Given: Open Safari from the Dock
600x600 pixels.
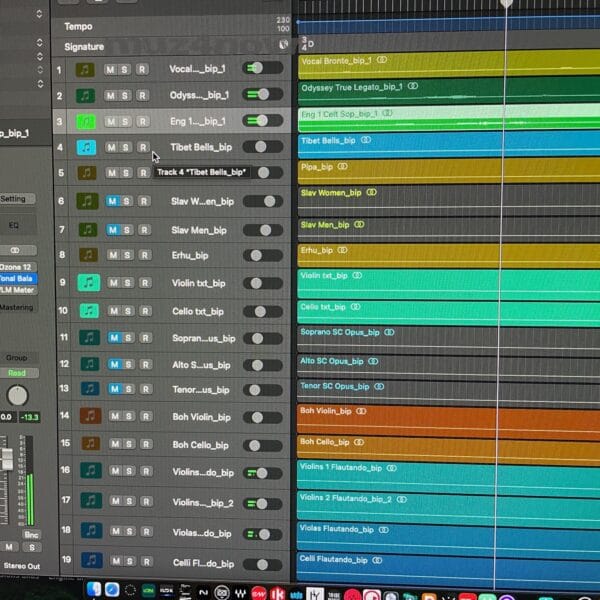Looking at the screenshot, I should click(x=112, y=590).
